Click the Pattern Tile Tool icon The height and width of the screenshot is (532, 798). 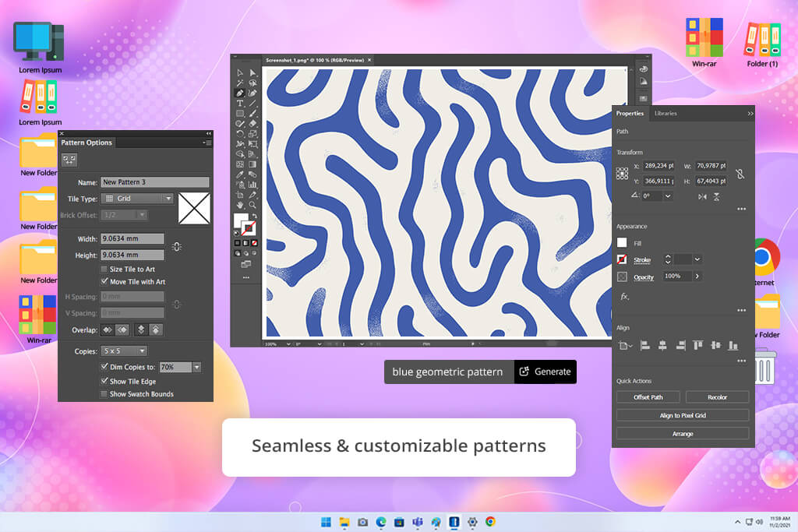[69, 159]
